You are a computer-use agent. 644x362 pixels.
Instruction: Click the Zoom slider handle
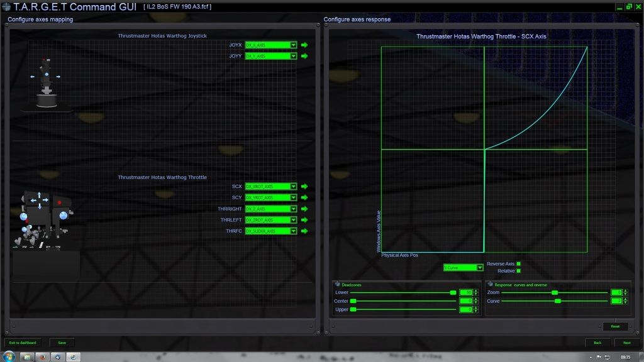555,292
